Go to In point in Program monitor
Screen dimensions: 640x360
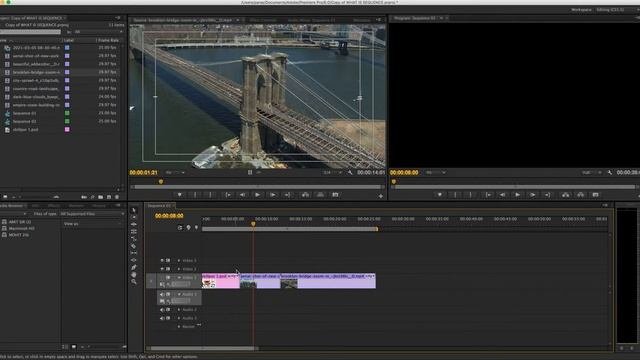point(488,195)
